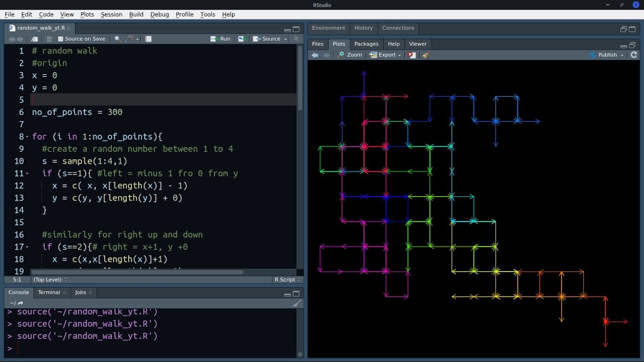Viewport: 644px width, 362px height.
Task: Open Find/Replace magnifier in editor
Action: pos(118,39)
